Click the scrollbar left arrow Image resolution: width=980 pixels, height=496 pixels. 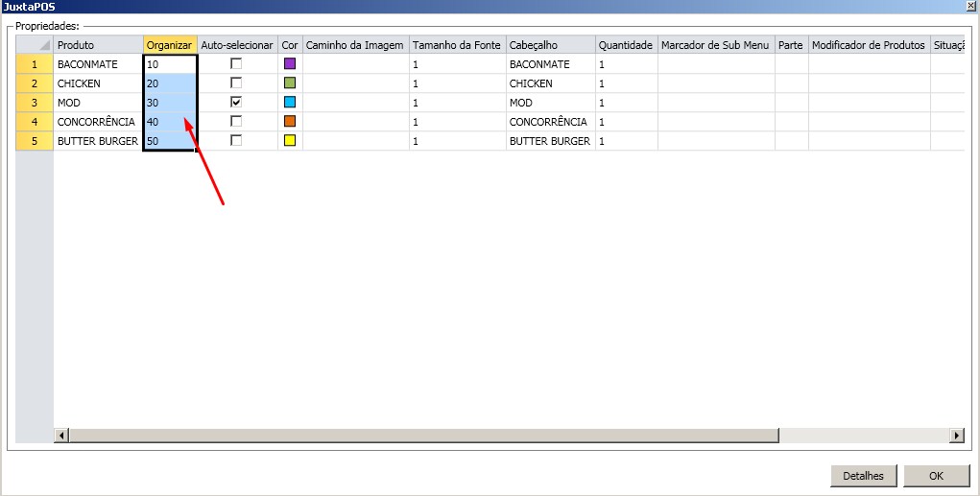pos(60,435)
